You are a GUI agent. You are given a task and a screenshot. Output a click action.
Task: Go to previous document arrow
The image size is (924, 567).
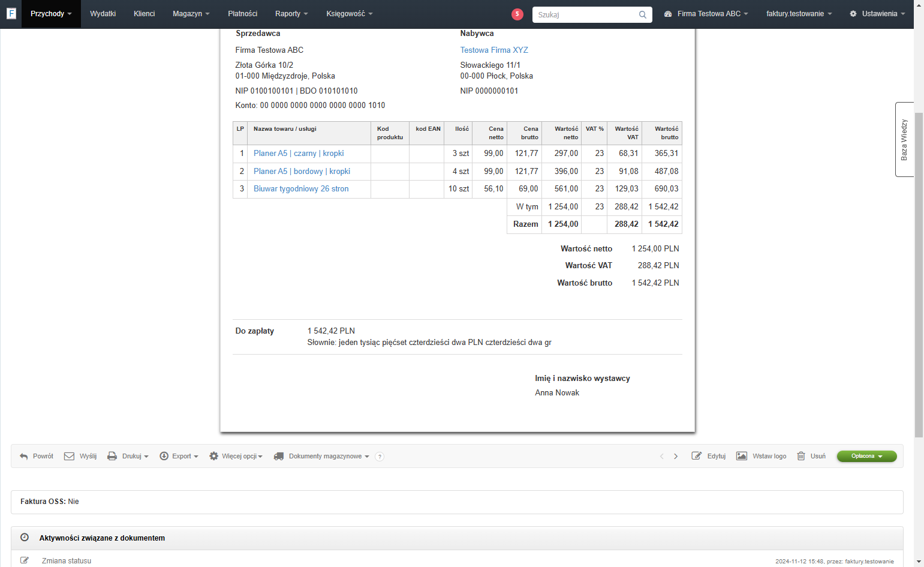pos(662,457)
